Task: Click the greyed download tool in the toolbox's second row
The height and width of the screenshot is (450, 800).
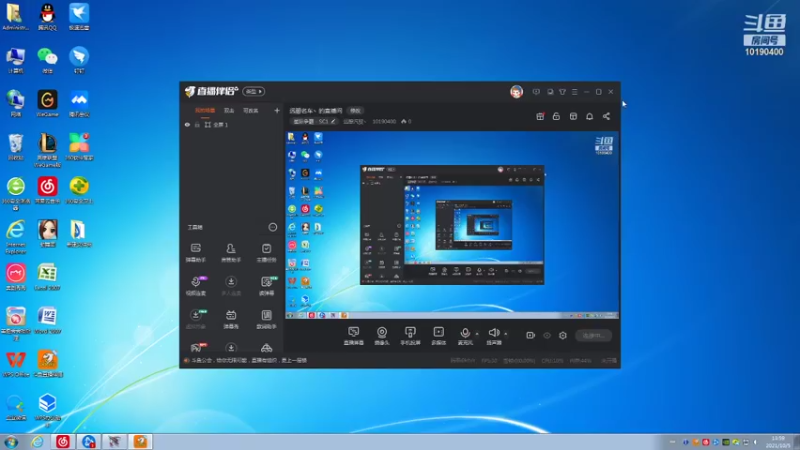Action: tap(231, 286)
